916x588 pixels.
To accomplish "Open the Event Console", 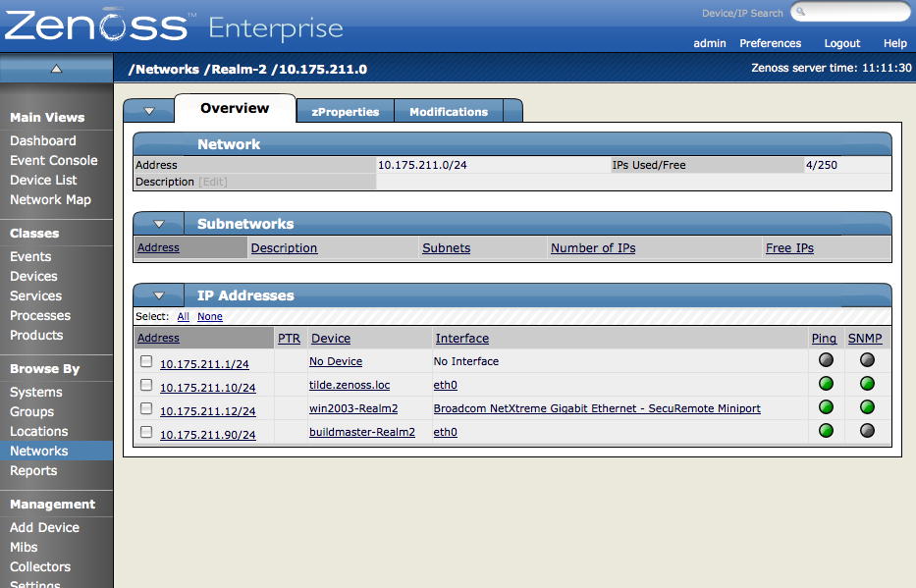I will [54, 161].
